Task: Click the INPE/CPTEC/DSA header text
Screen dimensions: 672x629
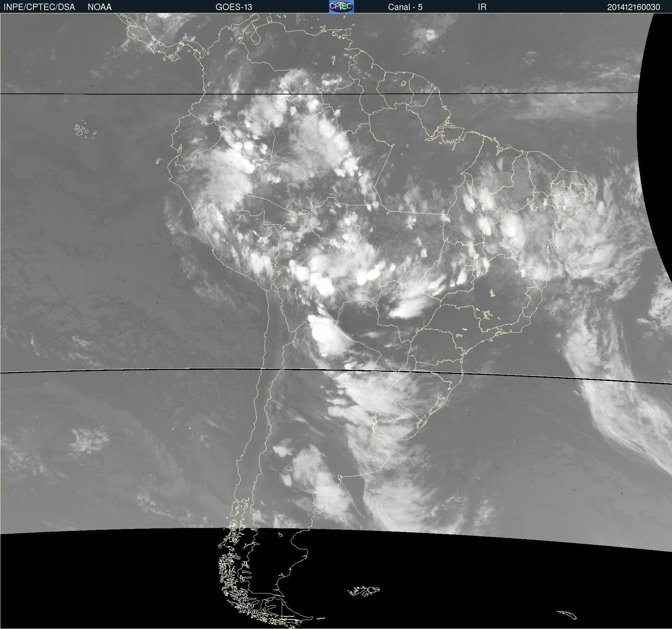Action: (39, 7)
